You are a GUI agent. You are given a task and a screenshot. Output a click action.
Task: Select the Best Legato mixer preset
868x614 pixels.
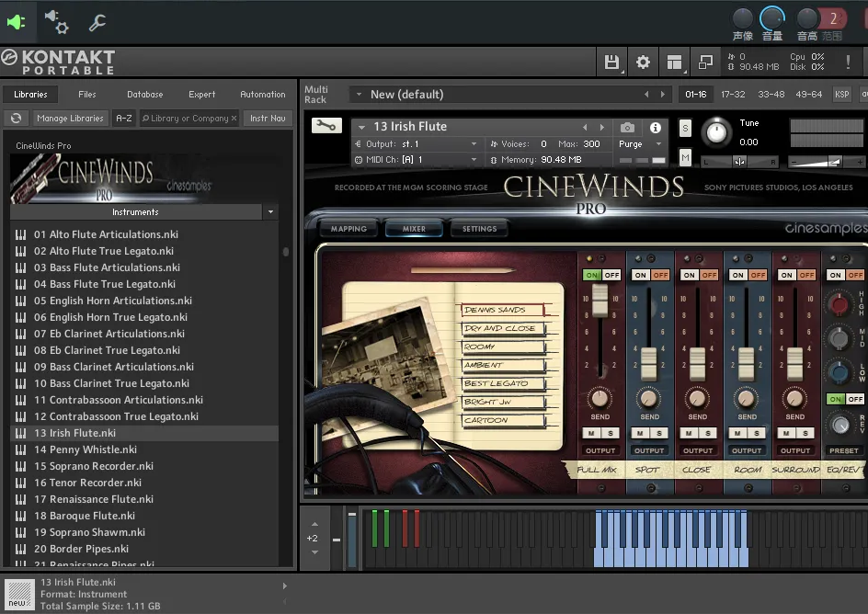click(x=503, y=383)
